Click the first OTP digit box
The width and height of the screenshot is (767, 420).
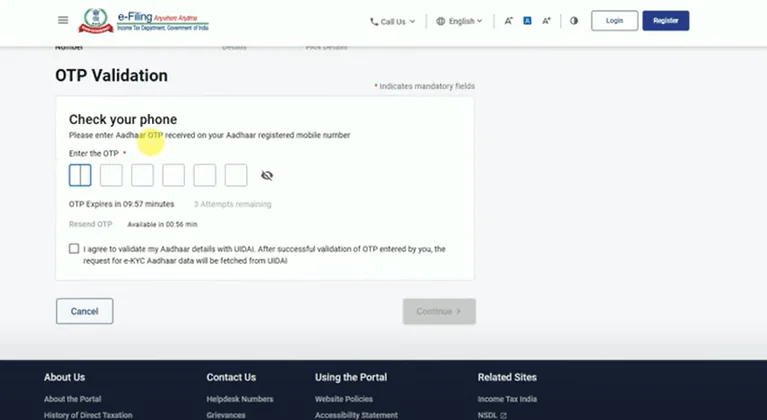click(80, 176)
